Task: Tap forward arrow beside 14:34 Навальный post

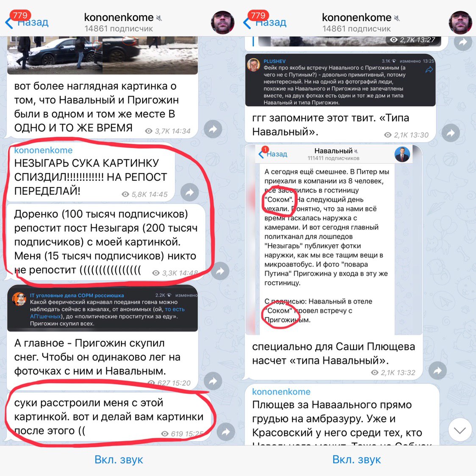Action: [x=213, y=129]
